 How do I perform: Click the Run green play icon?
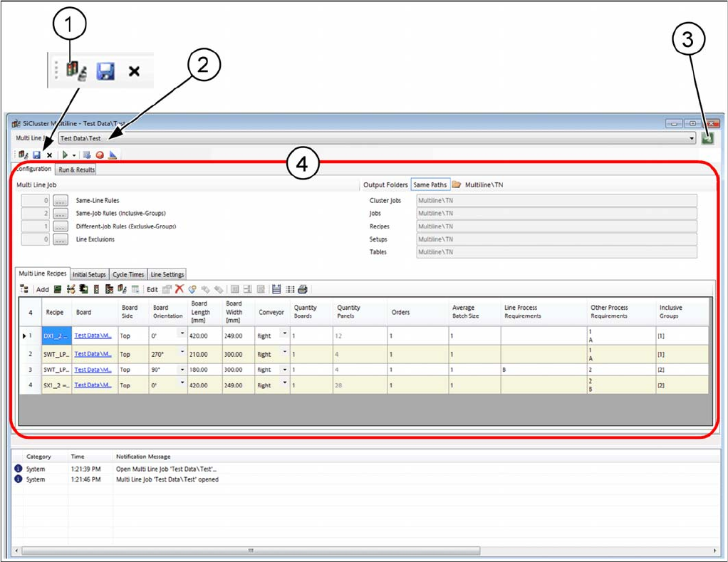pos(66,155)
